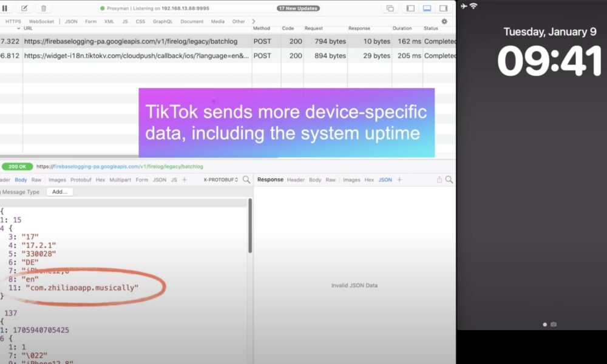Sort by the Duration column header
This screenshot has width=607, height=364.
pos(402,29)
